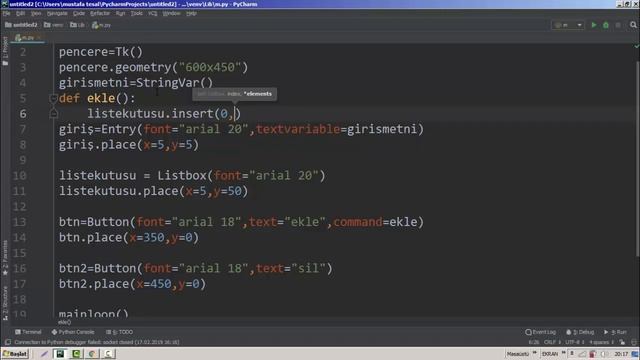Click the inspection checkmark at editor top-right
Viewport: 640px width, 360px height.
(x=636, y=46)
